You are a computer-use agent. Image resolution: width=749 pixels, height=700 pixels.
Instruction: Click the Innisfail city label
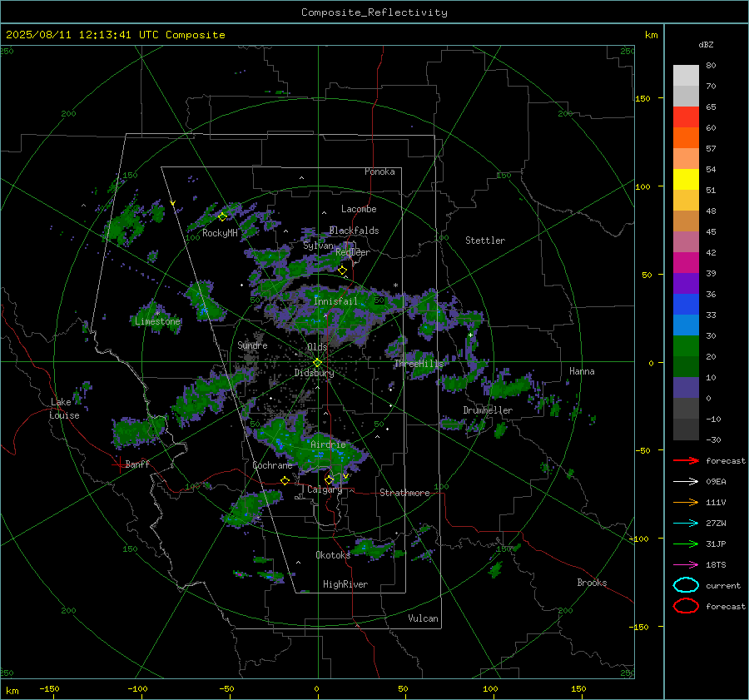tap(335, 301)
